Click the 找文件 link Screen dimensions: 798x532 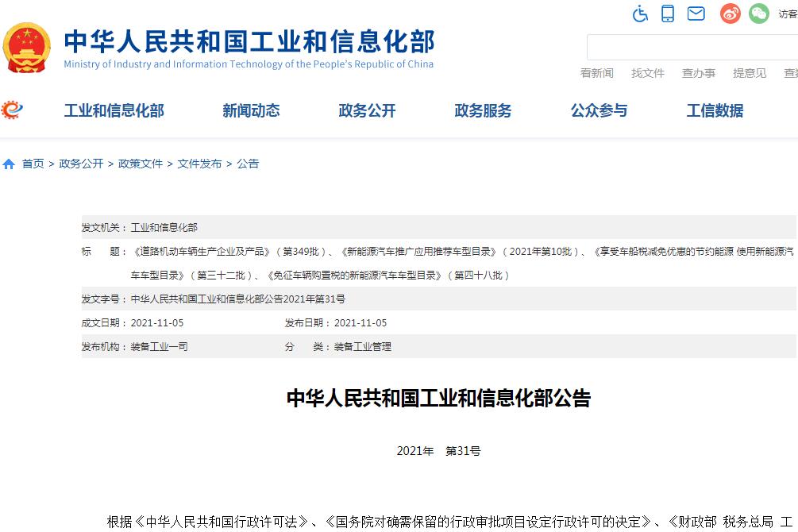(648, 73)
